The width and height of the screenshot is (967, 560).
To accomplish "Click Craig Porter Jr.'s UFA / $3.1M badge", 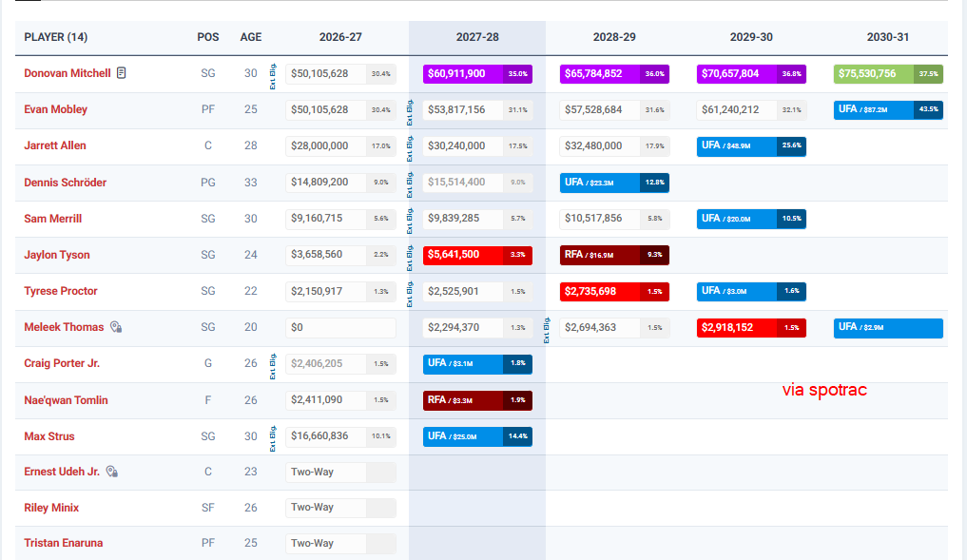I will (x=477, y=364).
